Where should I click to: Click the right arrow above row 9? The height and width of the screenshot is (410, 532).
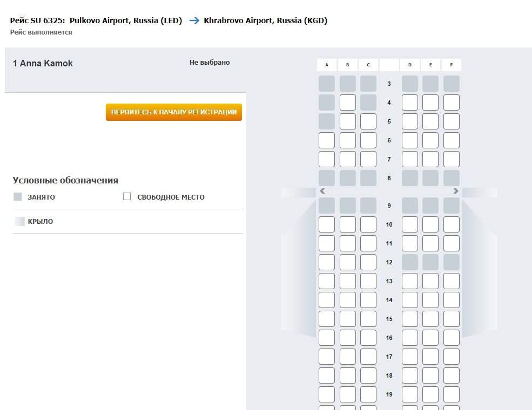tap(456, 191)
